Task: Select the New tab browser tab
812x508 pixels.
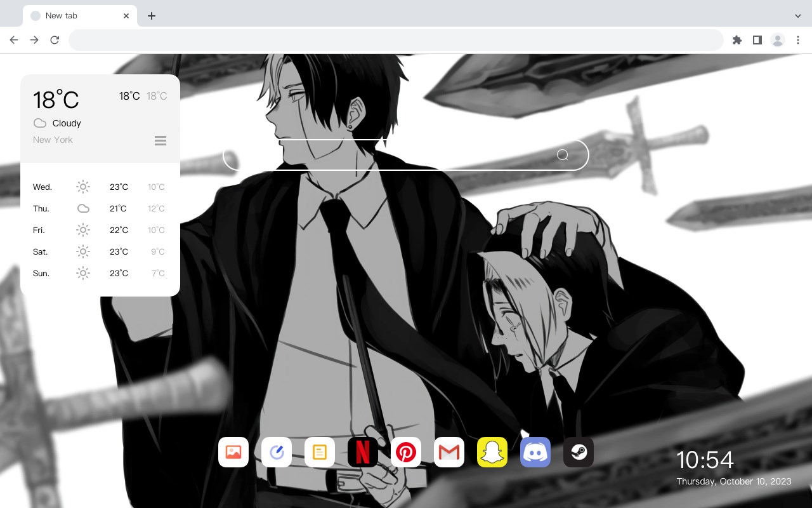Action: [80, 16]
